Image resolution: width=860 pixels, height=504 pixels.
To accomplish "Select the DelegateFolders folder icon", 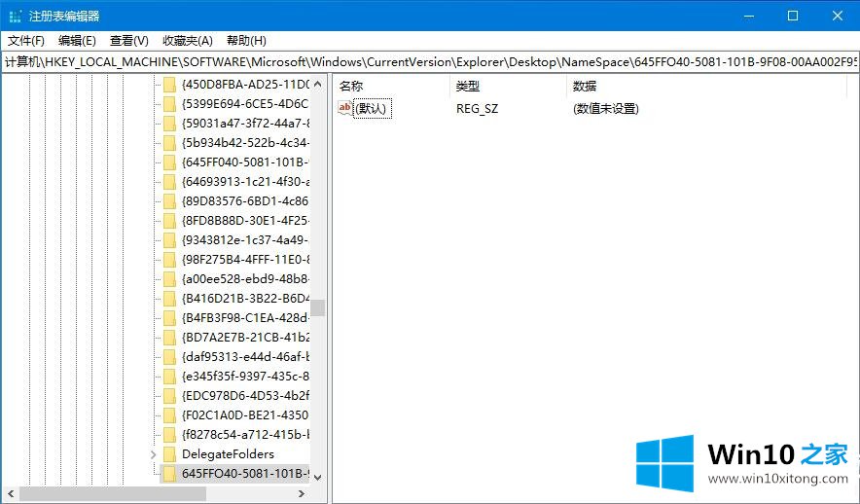I will pyautogui.click(x=169, y=454).
